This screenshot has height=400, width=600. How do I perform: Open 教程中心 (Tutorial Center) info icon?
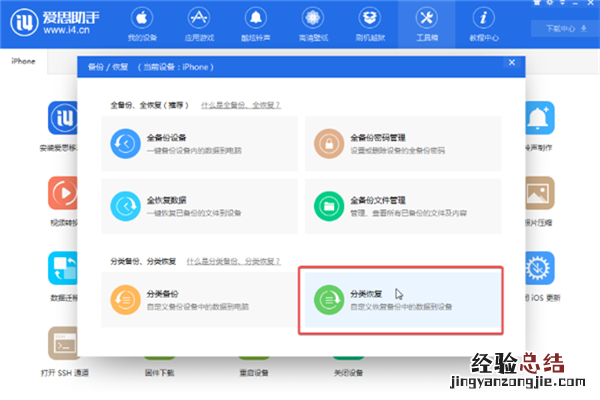[x=484, y=25]
